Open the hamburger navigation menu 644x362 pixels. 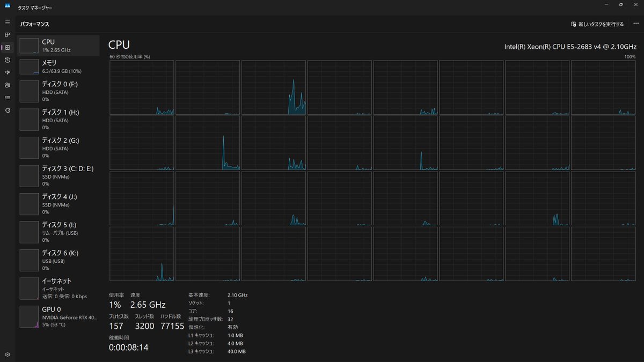tap(8, 23)
